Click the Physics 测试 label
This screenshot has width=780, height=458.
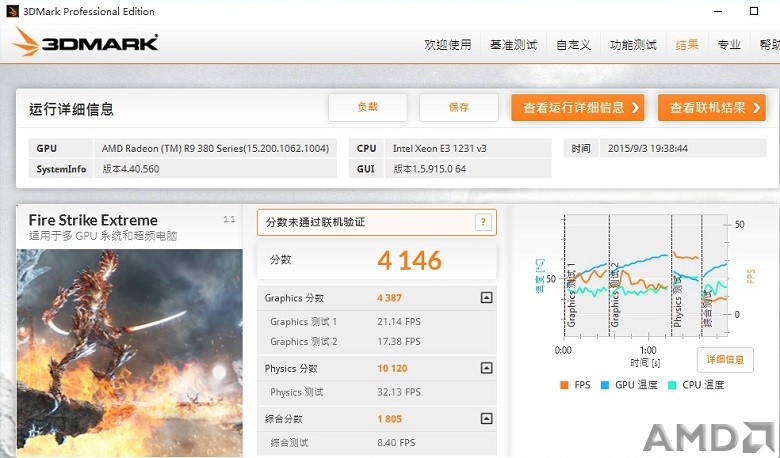pos(296,392)
